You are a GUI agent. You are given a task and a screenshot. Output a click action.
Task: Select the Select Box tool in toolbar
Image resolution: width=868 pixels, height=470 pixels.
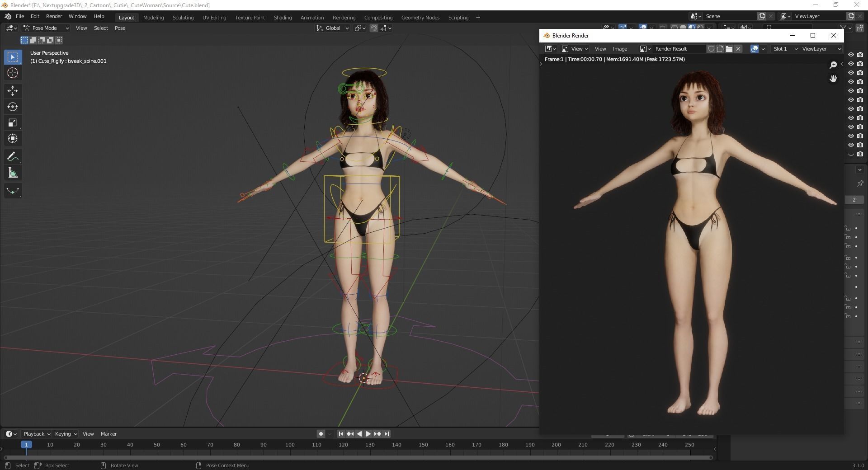(13, 57)
